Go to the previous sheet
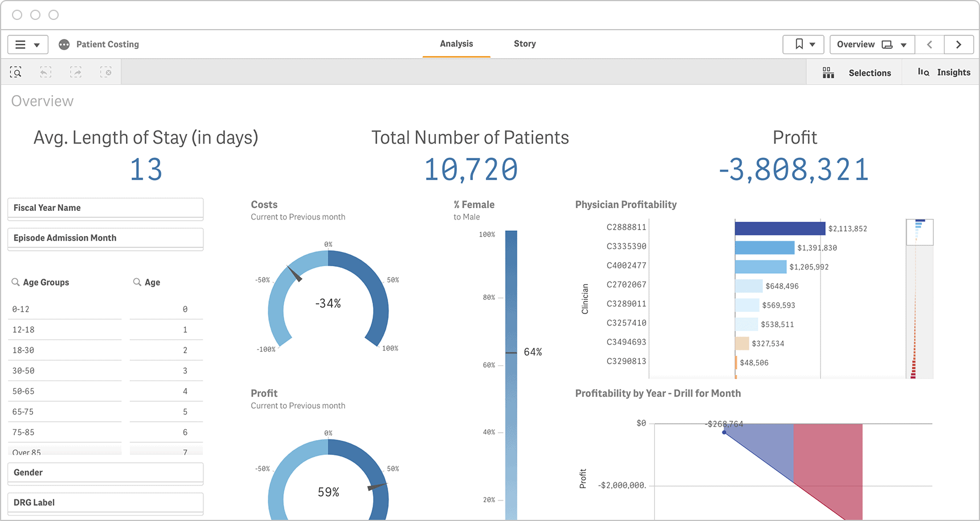This screenshot has width=980, height=521. click(929, 44)
